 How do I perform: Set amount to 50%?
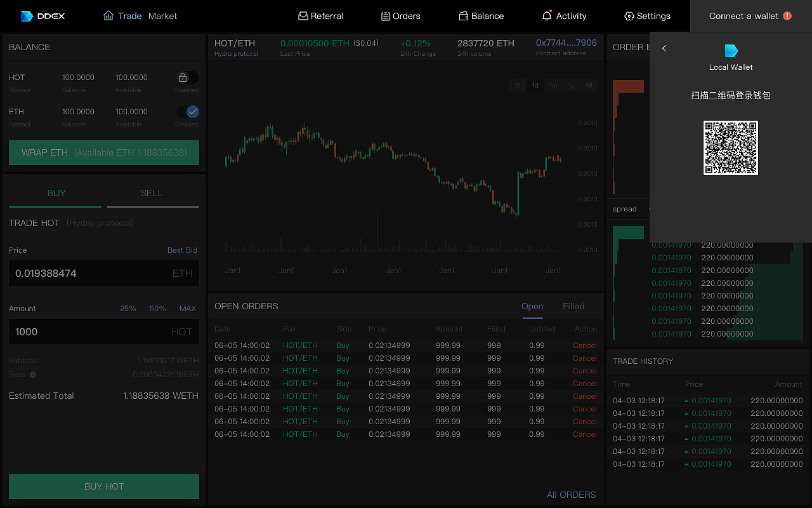coord(158,309)
